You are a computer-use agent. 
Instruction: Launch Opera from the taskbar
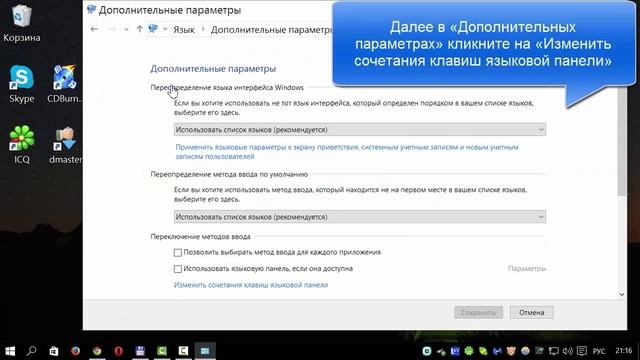(x=119, y=351)
